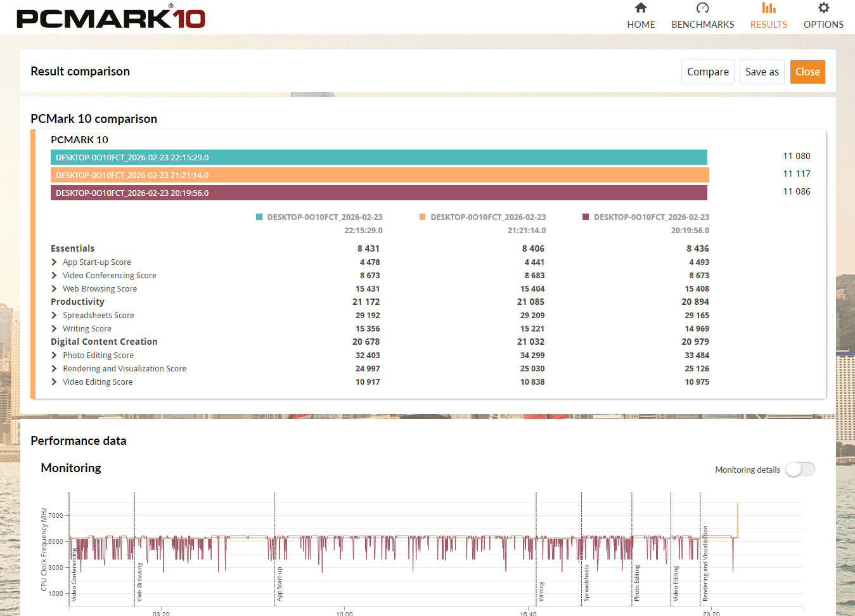Click the Writing marker in chart
This screenshot has width=855, height=616.
click(541, 591)
